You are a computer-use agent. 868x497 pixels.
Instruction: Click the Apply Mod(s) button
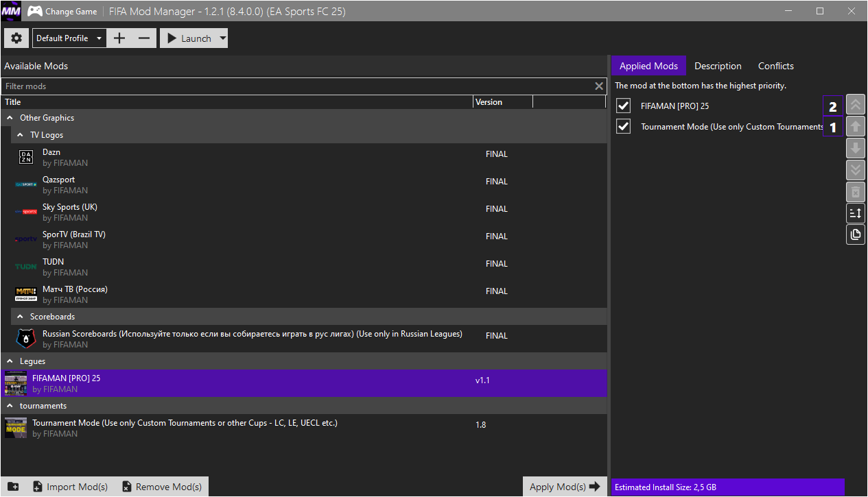click(x=565, y=487)
